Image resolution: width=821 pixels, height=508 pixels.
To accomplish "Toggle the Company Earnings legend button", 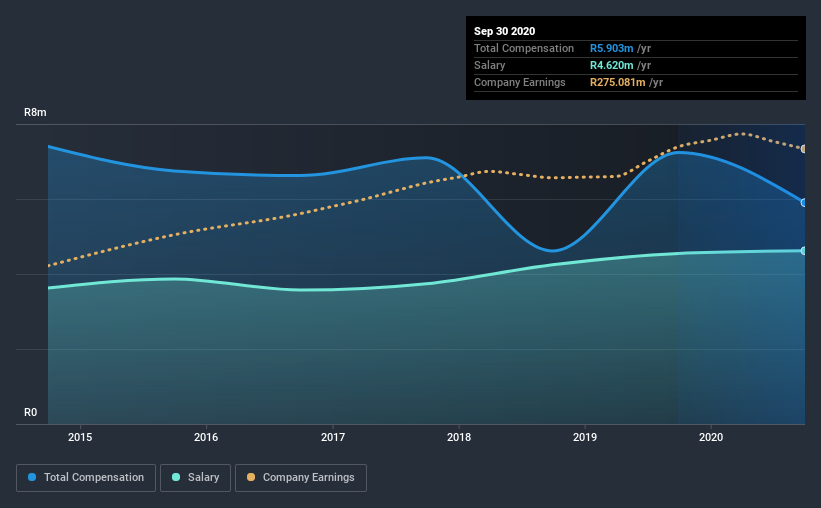I will pos(301,478).
